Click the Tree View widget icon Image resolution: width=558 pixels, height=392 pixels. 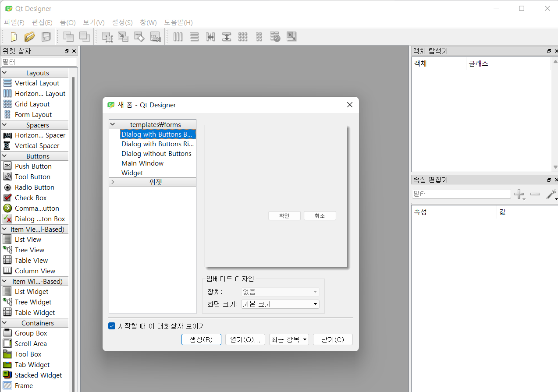coord(7,250)
